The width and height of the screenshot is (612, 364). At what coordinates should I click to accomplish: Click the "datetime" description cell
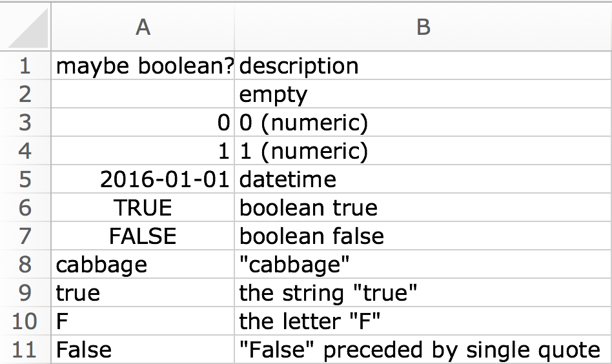[288, 179]
